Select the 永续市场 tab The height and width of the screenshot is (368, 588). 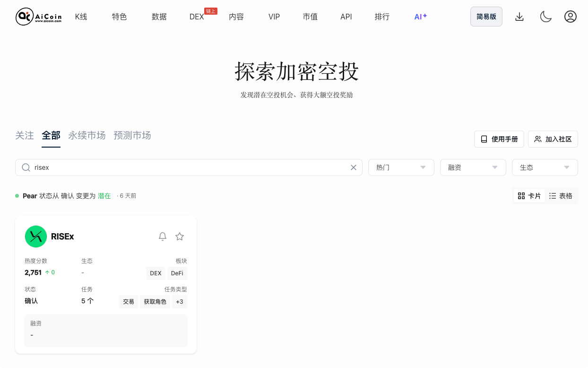click(87, 135)
